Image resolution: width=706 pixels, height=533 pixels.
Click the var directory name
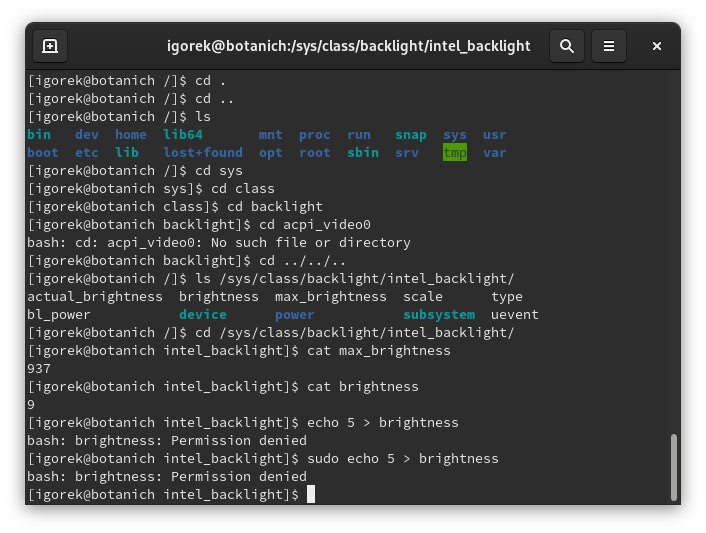pyautogui.click(x=494, y=153)
